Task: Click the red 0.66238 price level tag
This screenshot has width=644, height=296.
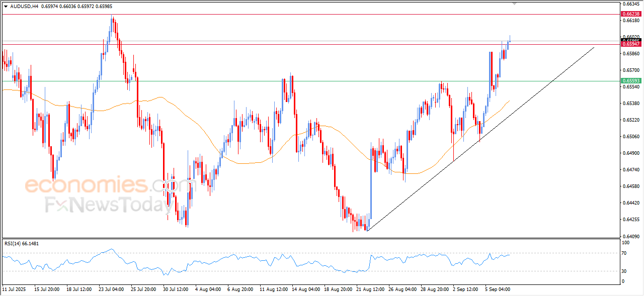Action: coord(631,15)
